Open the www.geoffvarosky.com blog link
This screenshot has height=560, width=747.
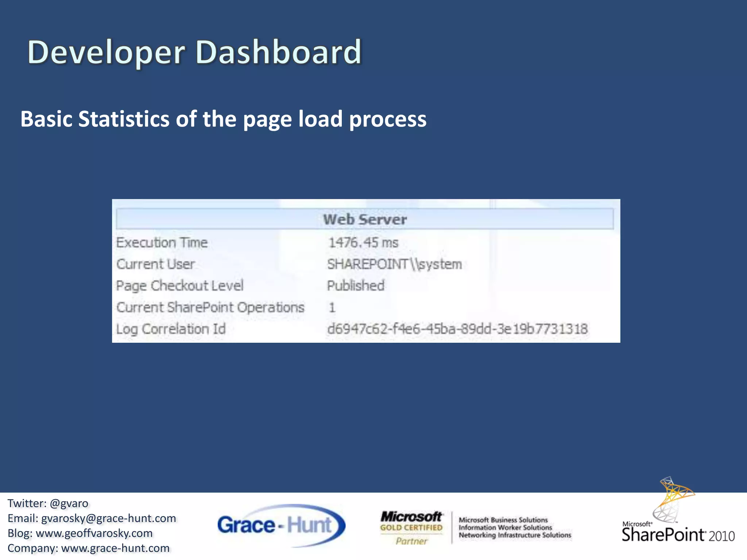pyautogui.click(x=94, y=533)
